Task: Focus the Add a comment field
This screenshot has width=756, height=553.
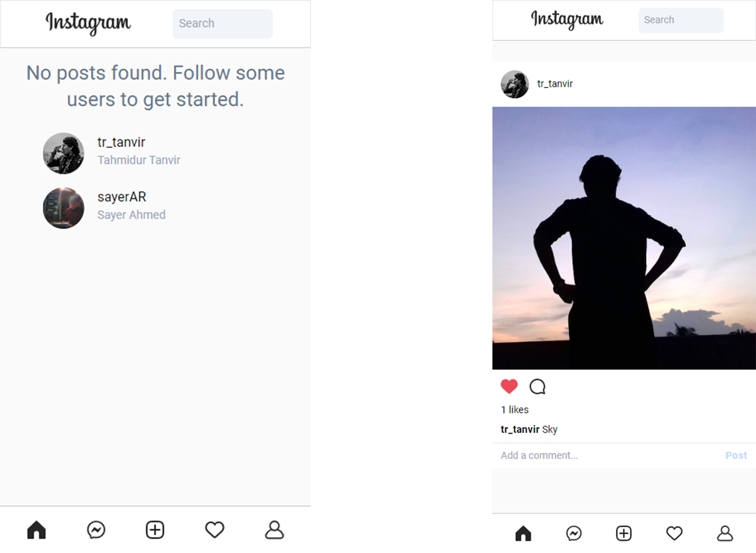Action: [603, 455]
